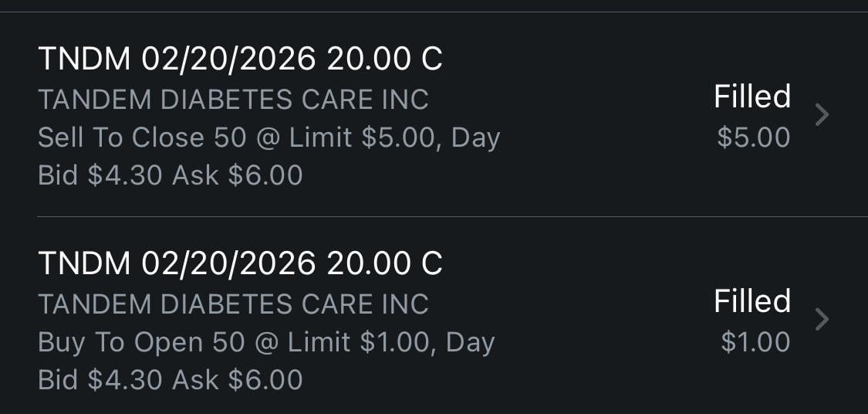The width and height of the screenshot is (868, 414).
Task: Tap Bid $4.30 under the sell order
Action: tap(100, 175)
